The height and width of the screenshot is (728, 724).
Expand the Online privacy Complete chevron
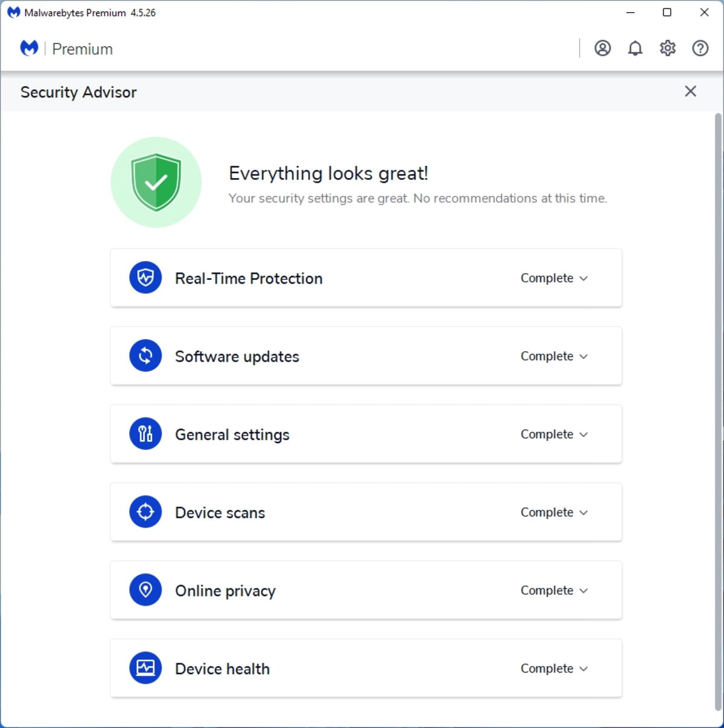pos(583,591)
